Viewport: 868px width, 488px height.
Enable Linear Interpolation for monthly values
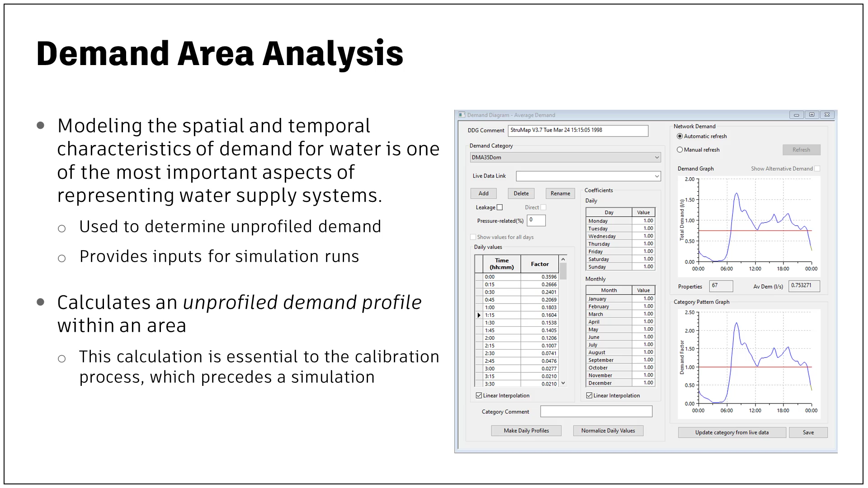click(589, 395)
